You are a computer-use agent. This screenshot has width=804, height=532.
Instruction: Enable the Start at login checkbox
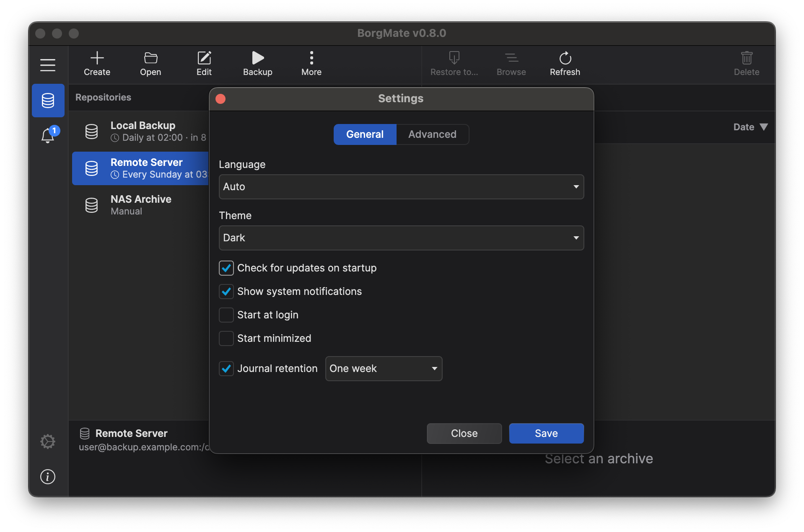(x=226, y=315)
